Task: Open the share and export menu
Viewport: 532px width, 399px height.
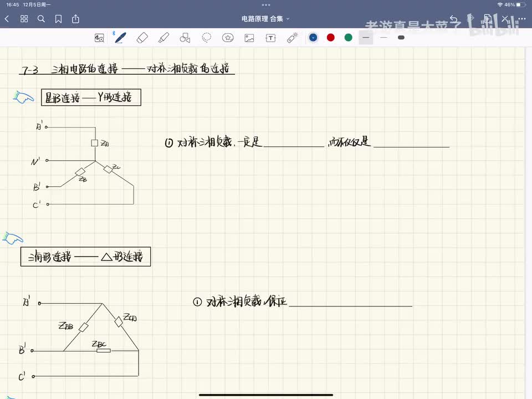Action: [76, 19]
